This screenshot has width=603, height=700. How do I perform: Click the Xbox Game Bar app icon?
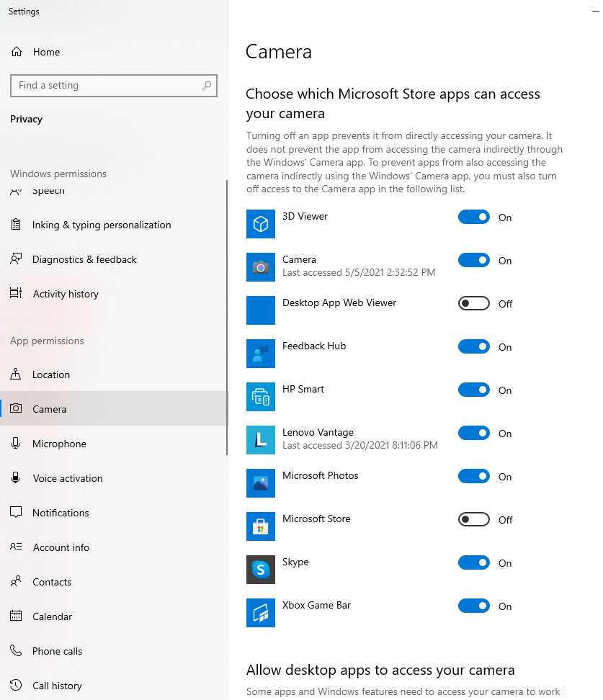coord(260,613)
